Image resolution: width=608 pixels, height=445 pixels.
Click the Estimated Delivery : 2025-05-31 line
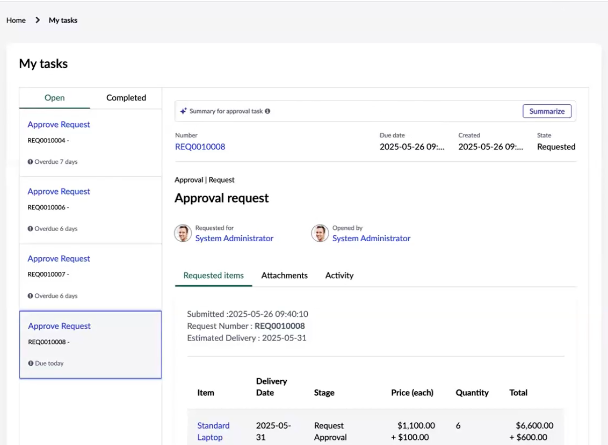(247, 338)
